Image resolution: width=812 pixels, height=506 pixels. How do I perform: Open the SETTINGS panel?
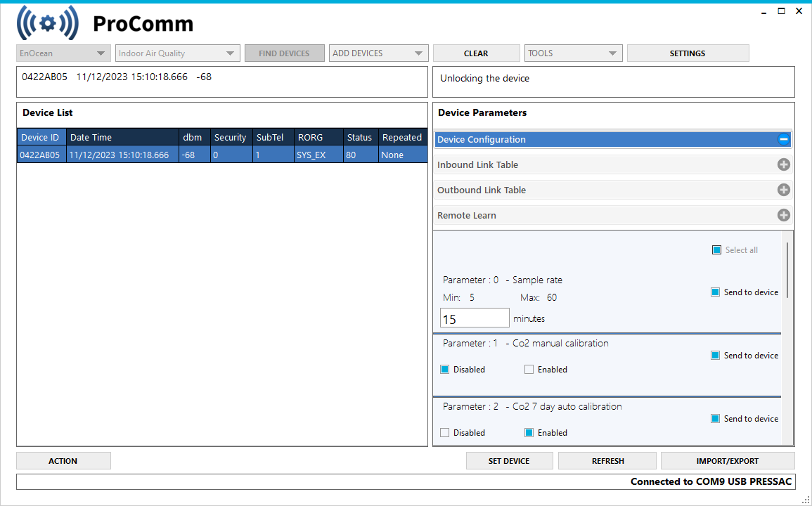(687, 53)
